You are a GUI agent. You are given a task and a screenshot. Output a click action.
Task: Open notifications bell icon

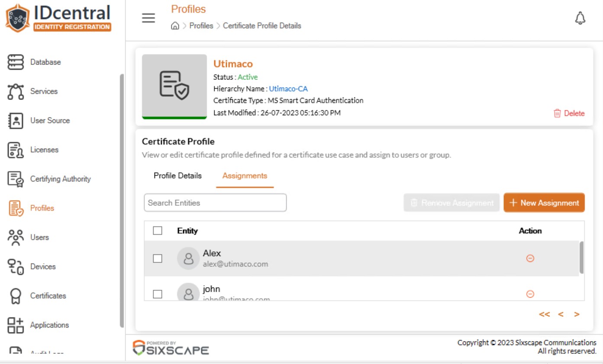580,18
